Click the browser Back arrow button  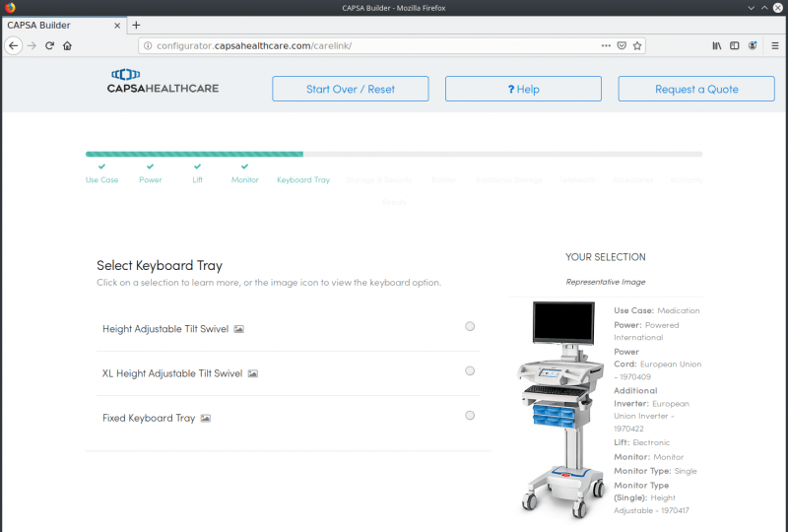click(14, 45)
